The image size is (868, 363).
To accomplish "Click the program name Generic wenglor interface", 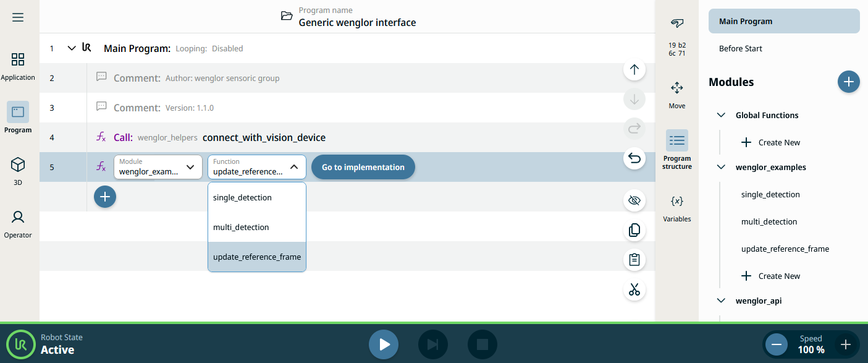I will pyautogui.click(x=357, y=22).
